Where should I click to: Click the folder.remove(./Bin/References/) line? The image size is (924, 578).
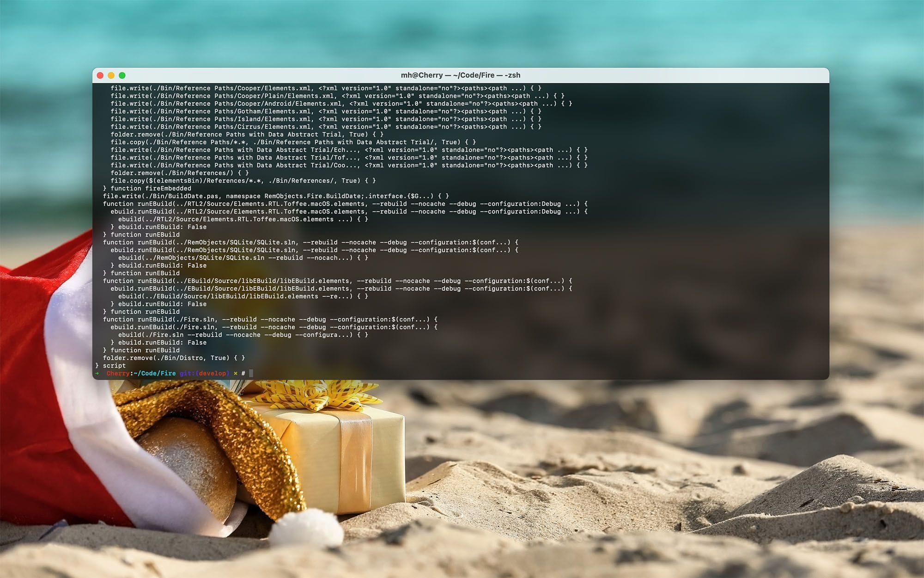pyautogui.click(x=180, y=173)
